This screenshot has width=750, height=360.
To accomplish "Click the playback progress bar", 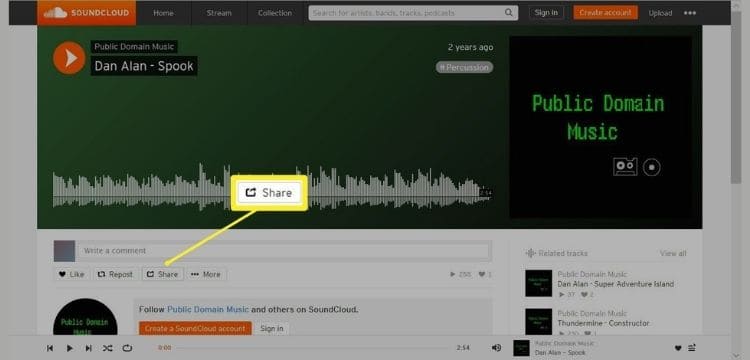I will click(310, 348).
